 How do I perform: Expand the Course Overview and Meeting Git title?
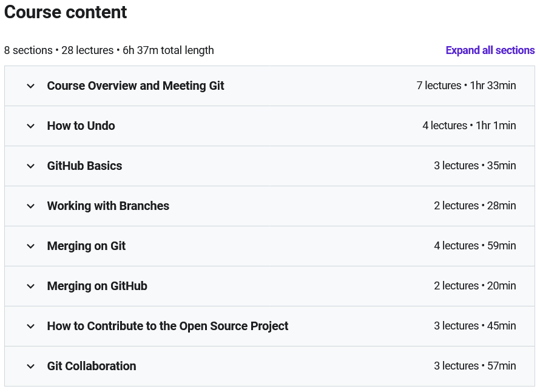135,86
